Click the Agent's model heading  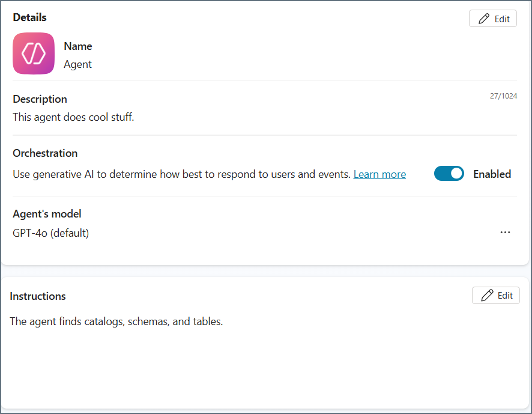[47, 214]
